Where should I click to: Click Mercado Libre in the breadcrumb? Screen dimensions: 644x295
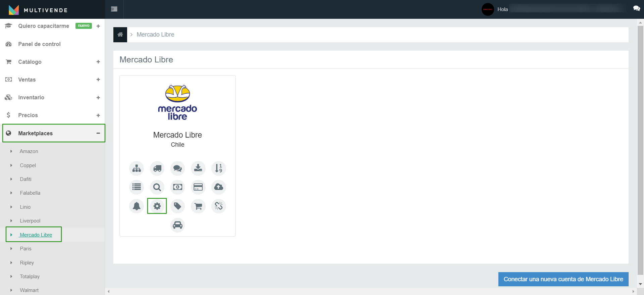tap(155, 35)
